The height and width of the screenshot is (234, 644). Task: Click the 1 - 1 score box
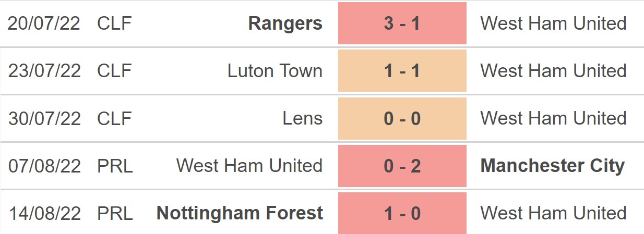[x=402, y=71]
